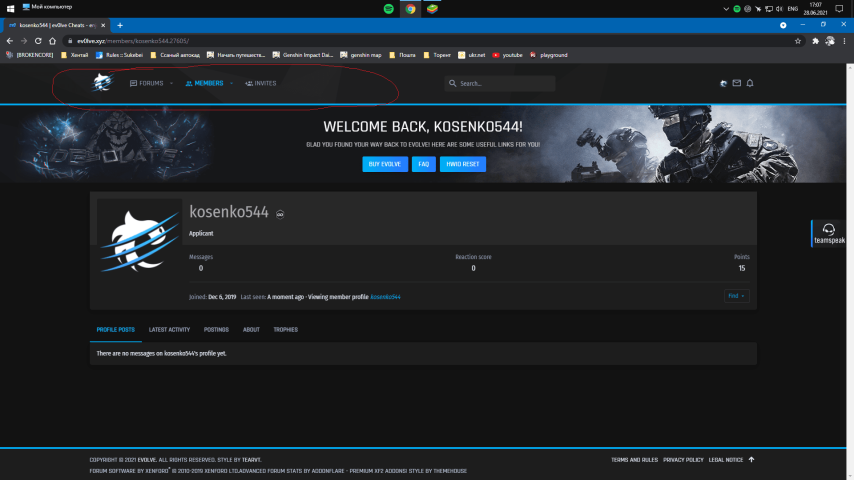Open the Forums menu
Image resolution: width=854 pixels, height=480 pixels.
[147, 83]
